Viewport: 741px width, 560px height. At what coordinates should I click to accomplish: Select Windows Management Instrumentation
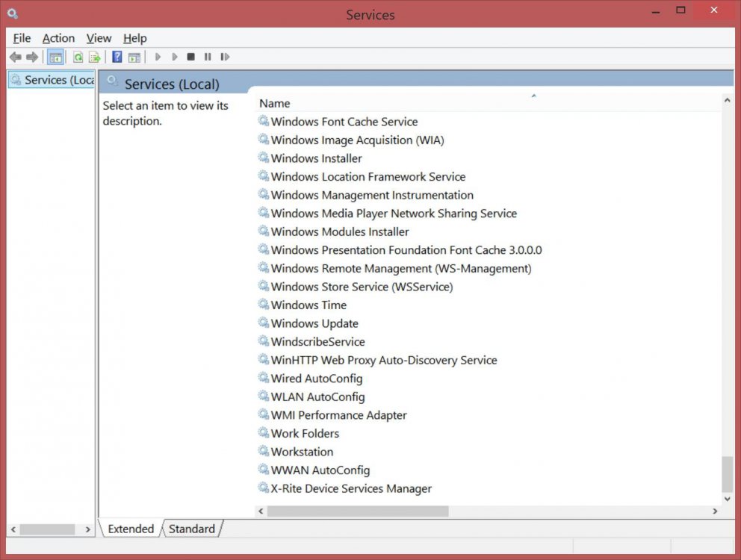click(366, 195)
